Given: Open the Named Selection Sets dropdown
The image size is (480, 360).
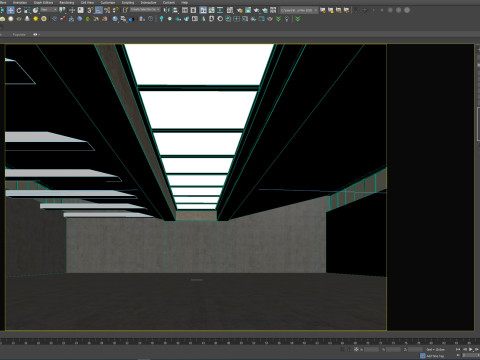Looking at the screenshot, I should pyautogui.click(x=145, y=10).
